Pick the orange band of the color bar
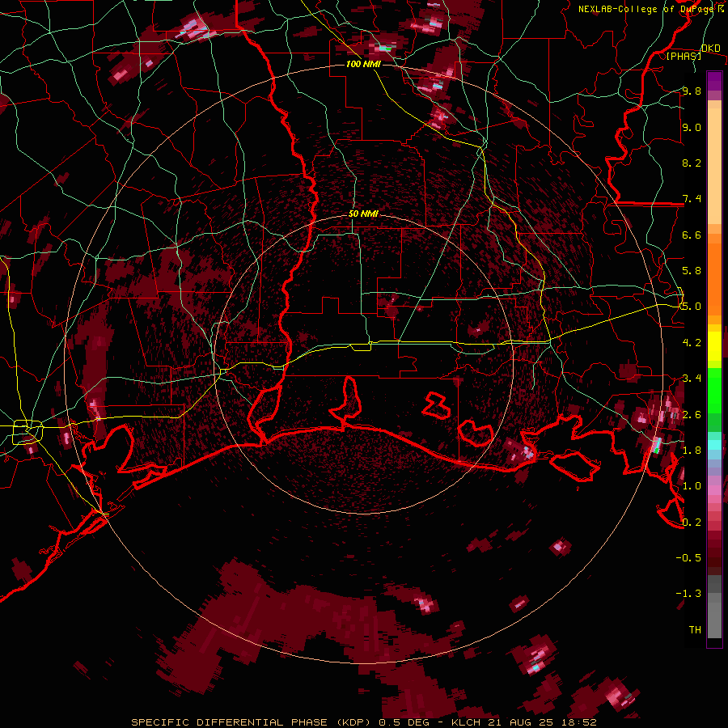 pyautogui.click(x=714, y=274)
